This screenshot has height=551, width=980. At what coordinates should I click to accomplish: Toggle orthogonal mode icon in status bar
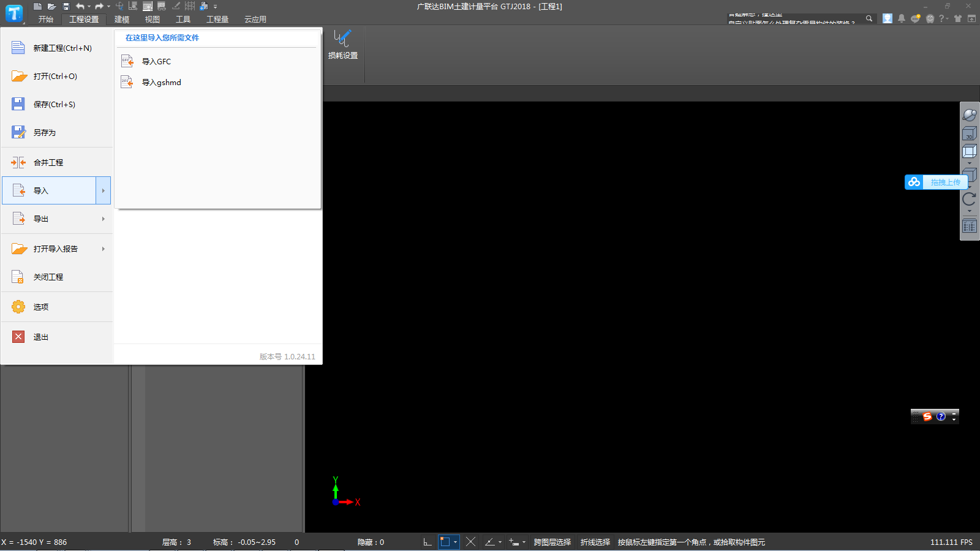428,542
